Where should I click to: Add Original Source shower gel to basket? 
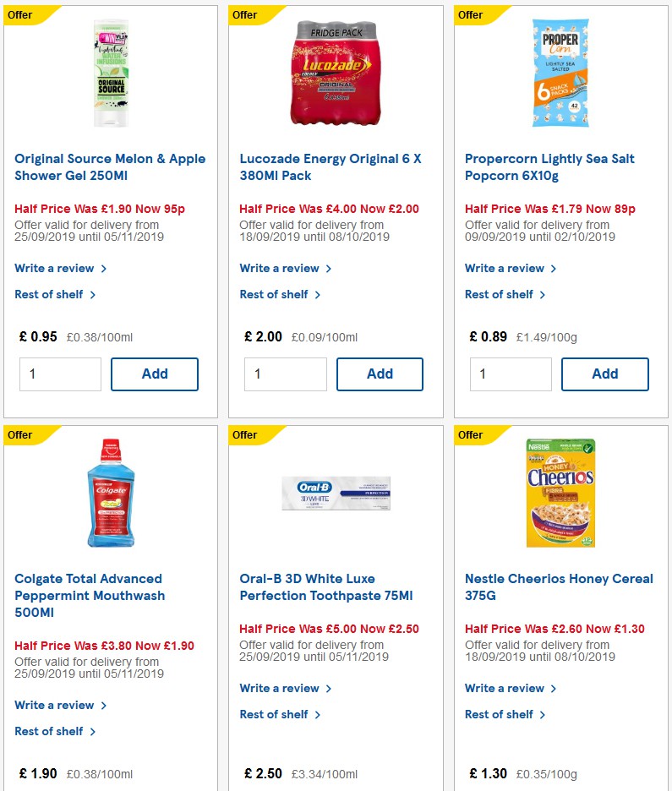point(155,374)
